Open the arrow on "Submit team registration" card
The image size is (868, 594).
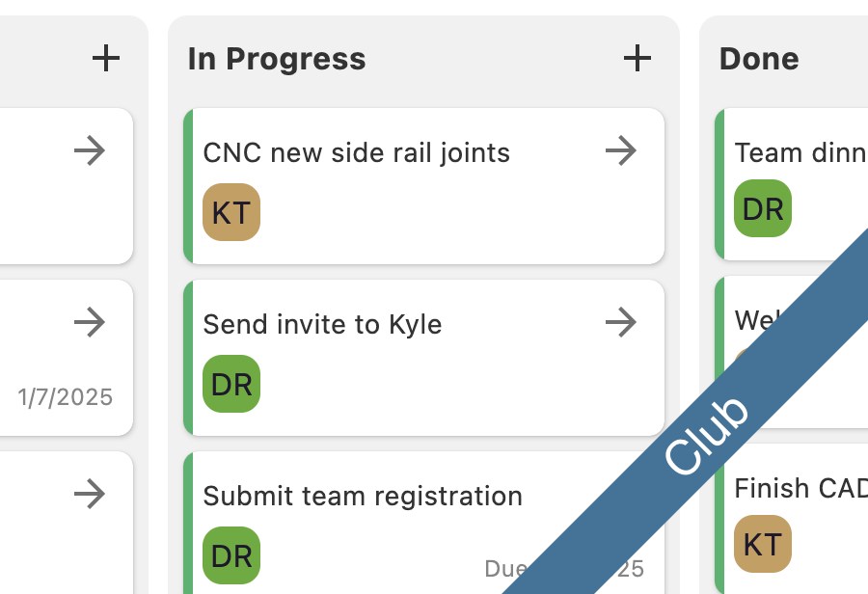tap(622, 495)
